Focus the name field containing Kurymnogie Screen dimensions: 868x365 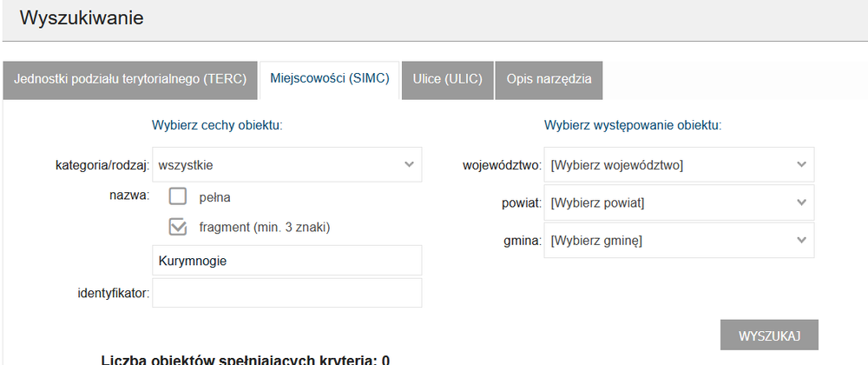pyautogui.click(x=286, y=261)
